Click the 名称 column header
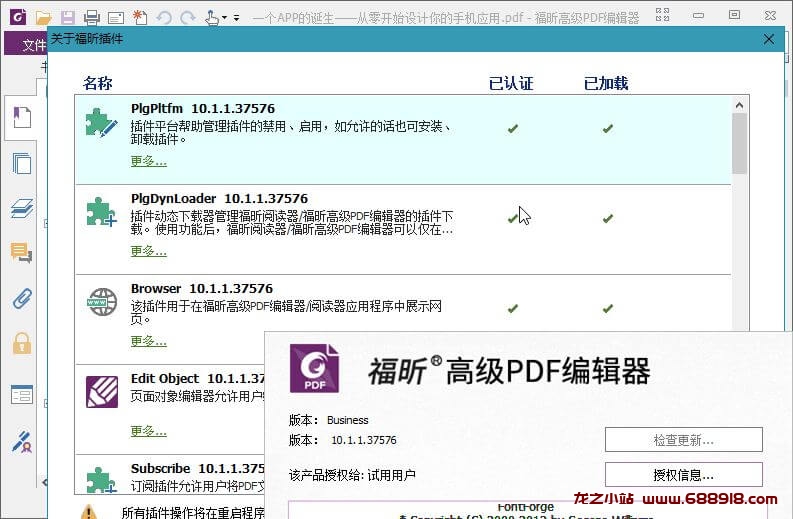 98,83
